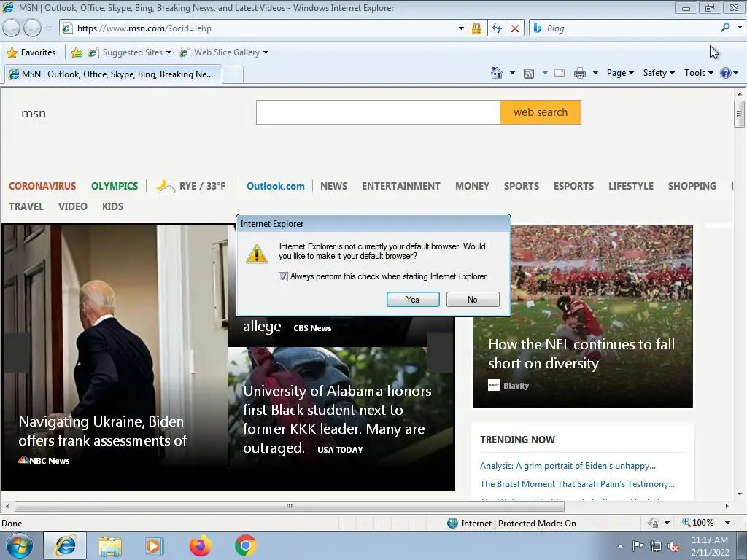The height and width of the screenshot is (560, 747).
Task: Click the muted volume tray icon
Action: (673, 546)
